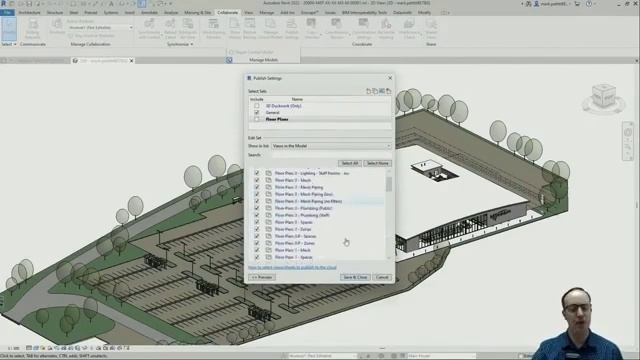
Task: Toggle Include checkbox for 3D Ductwork (Only) set
Action: [x=257, y=106]
